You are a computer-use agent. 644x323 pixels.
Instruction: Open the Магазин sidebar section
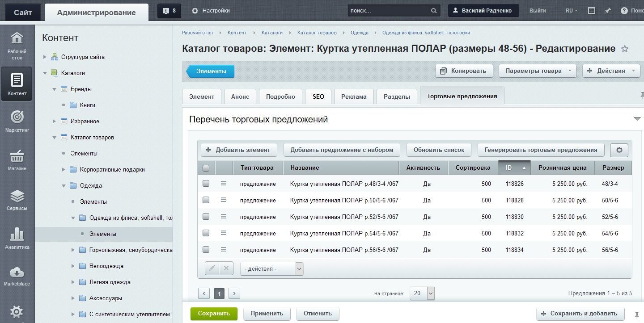[17, 160]
